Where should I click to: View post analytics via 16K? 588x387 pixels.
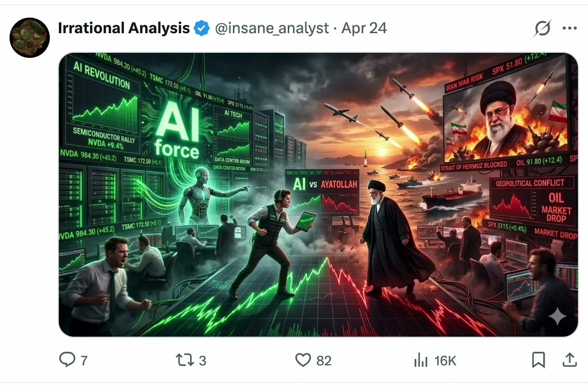tap(445, 361)
